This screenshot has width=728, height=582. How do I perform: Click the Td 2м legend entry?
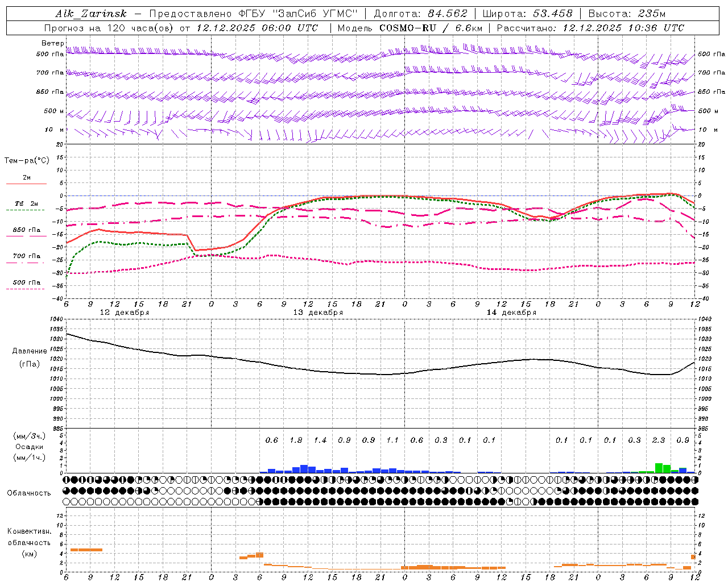27,203
